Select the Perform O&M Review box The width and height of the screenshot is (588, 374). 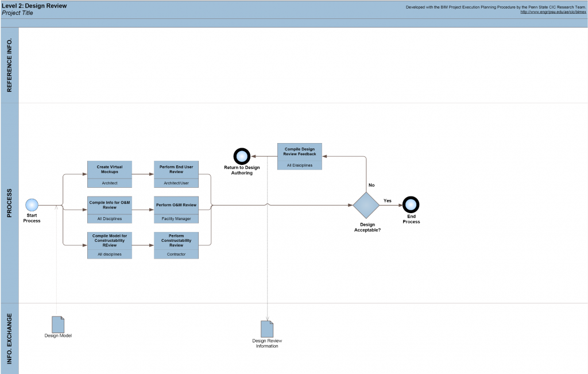coord(176,209)
